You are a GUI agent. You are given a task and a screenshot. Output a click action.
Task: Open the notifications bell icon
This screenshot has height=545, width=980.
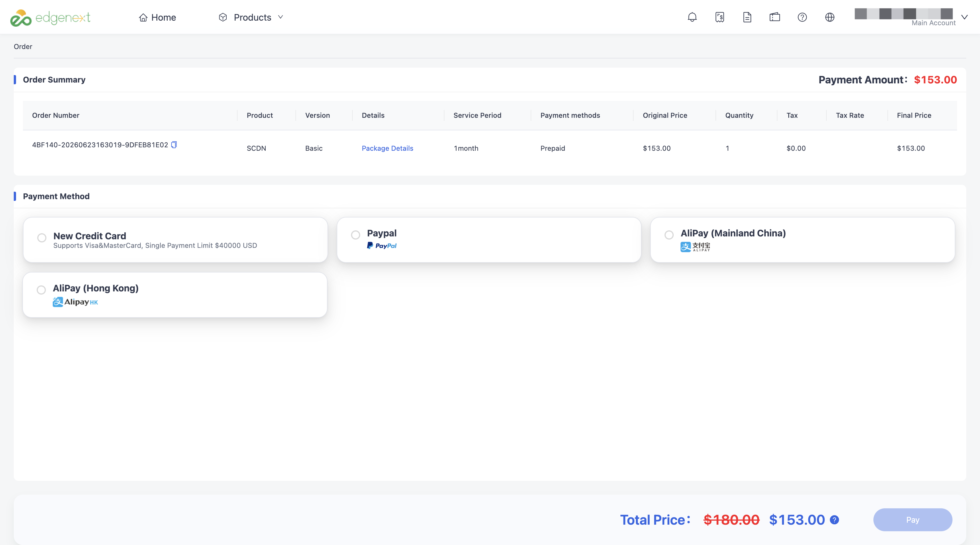click(x=692, y=17)
